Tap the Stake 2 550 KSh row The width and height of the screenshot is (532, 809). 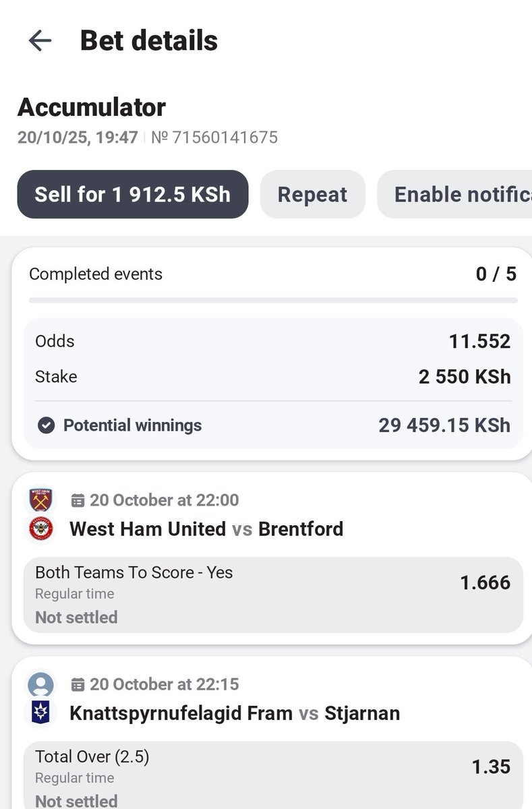[273, 376]
